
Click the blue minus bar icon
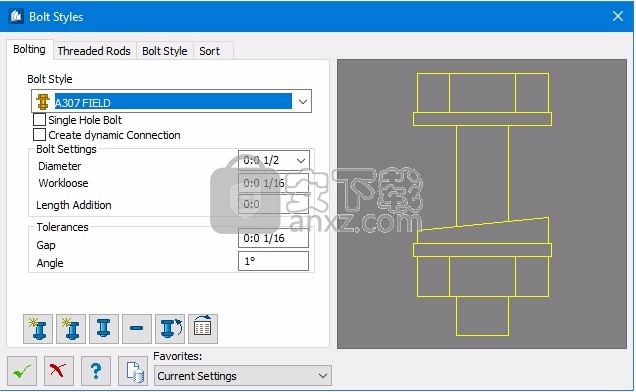pyautogui.click(x=137, y=329)
